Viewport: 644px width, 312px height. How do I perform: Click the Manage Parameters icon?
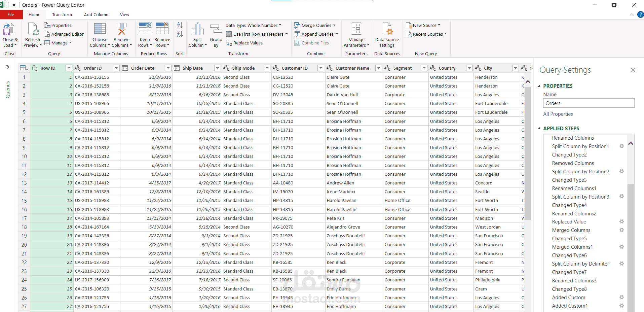click(x=356, y=29)
